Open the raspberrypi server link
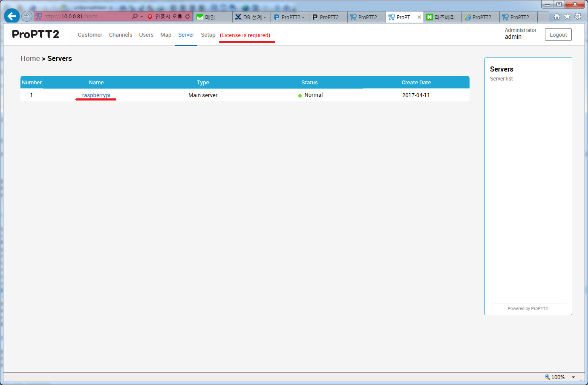This screenshot has height=385, width=588. 96,95
